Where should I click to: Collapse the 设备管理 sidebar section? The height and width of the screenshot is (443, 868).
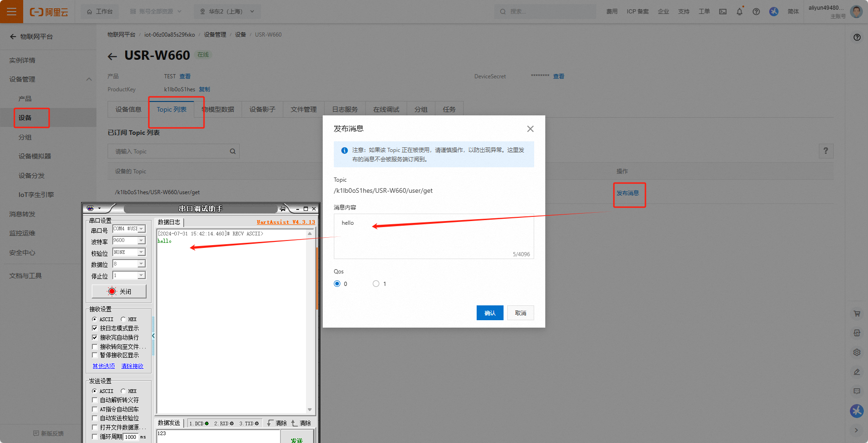89,79
